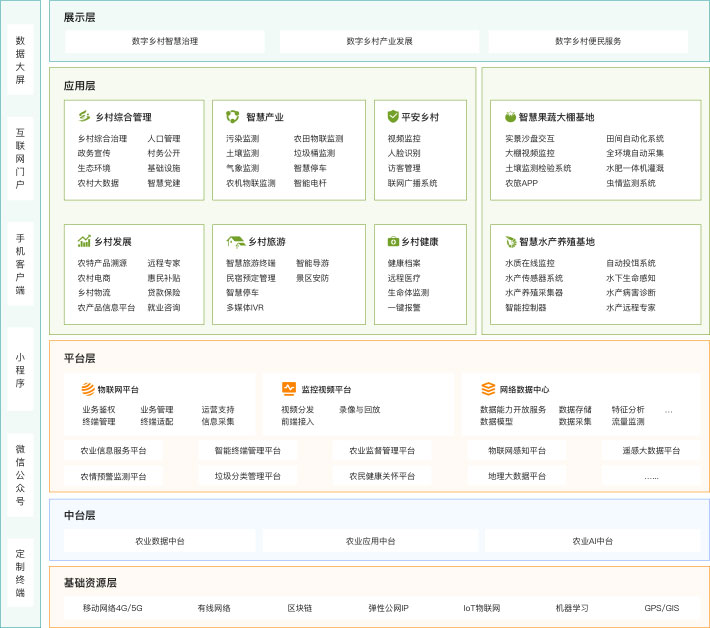Click 农业监督管理平台 platform box
The height and width of the screenshot is (628, 710).
point(382,451)
